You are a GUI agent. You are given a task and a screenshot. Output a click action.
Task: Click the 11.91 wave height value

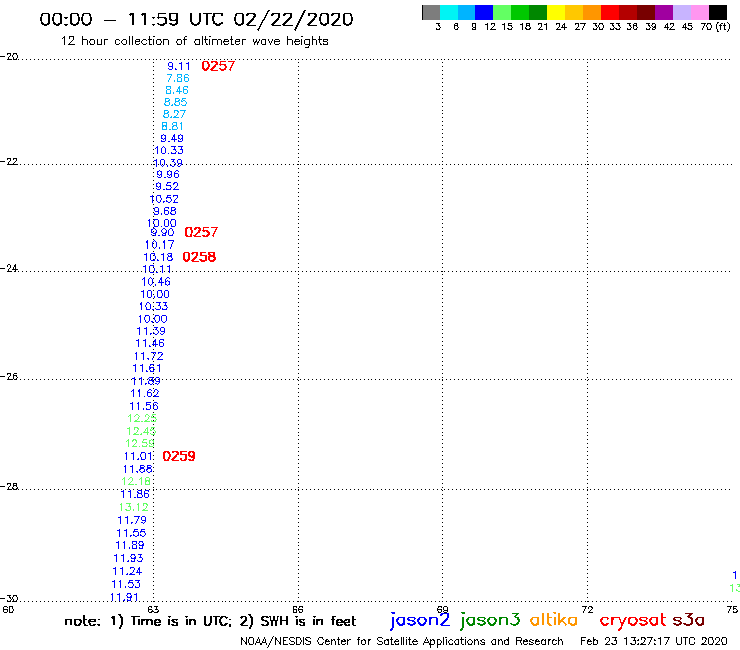[124, 598]
